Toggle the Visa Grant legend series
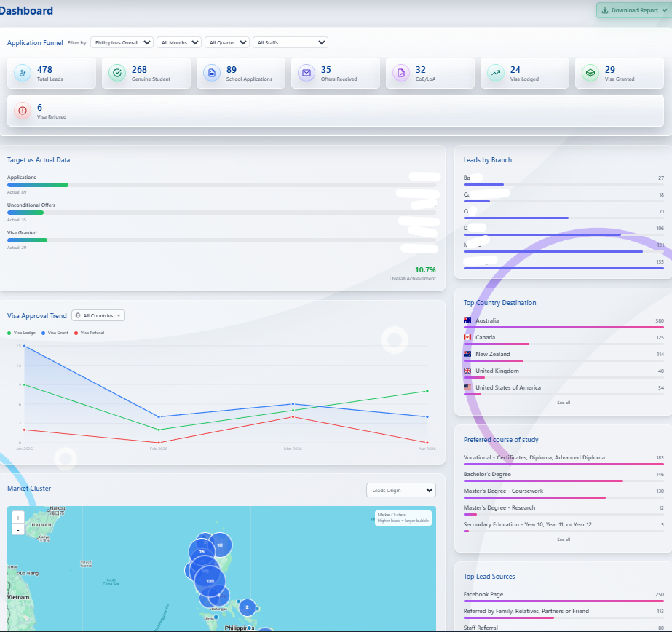Screen dimensions: 672x632 [x=55, y=332]
